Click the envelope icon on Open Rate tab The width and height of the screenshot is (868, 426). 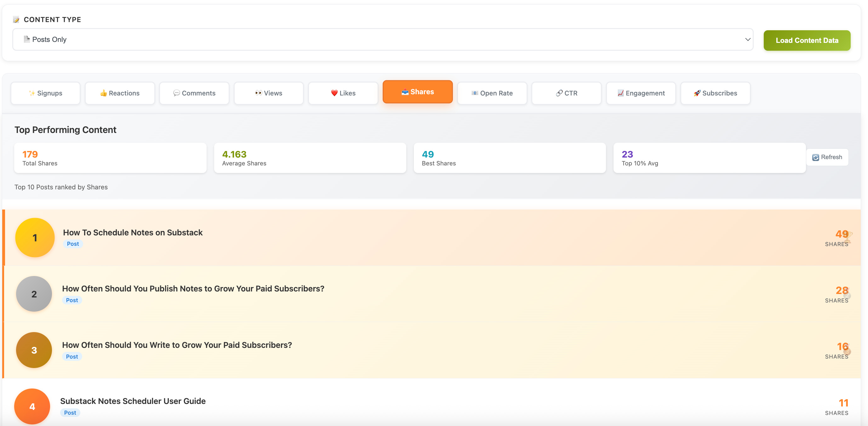[475, 93]
